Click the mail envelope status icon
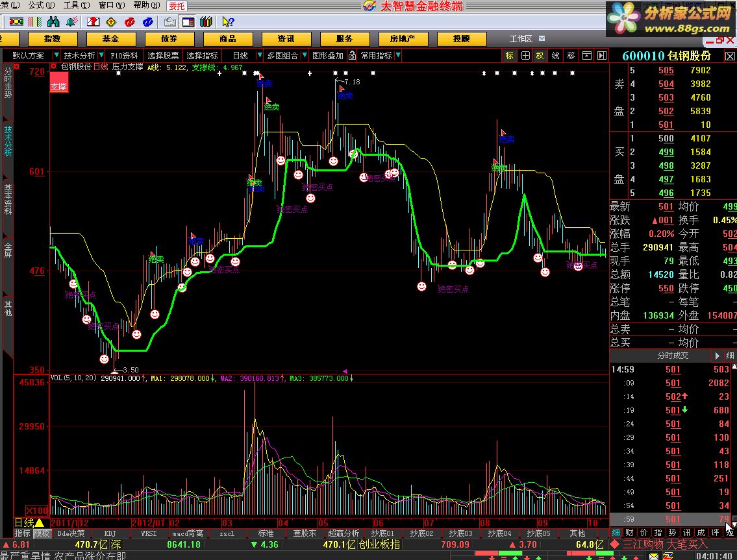Viewport: 737px width, 560px height. tap(654, 556)
